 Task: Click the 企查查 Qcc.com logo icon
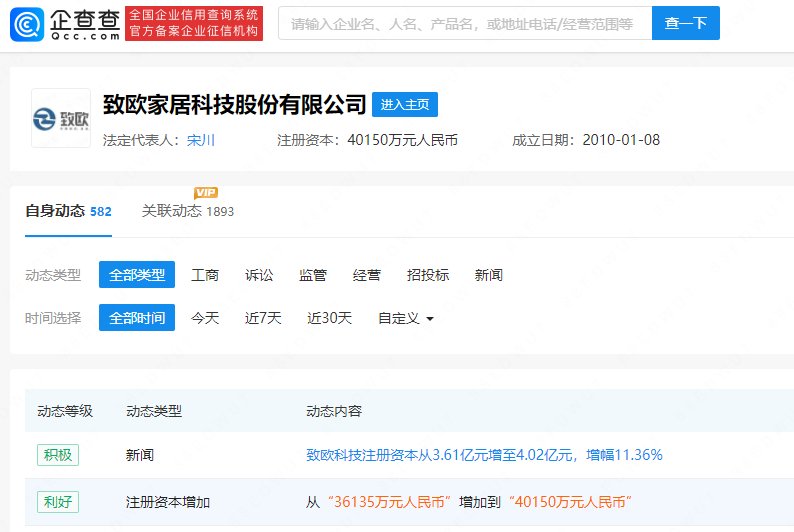[x=27, y=24]
